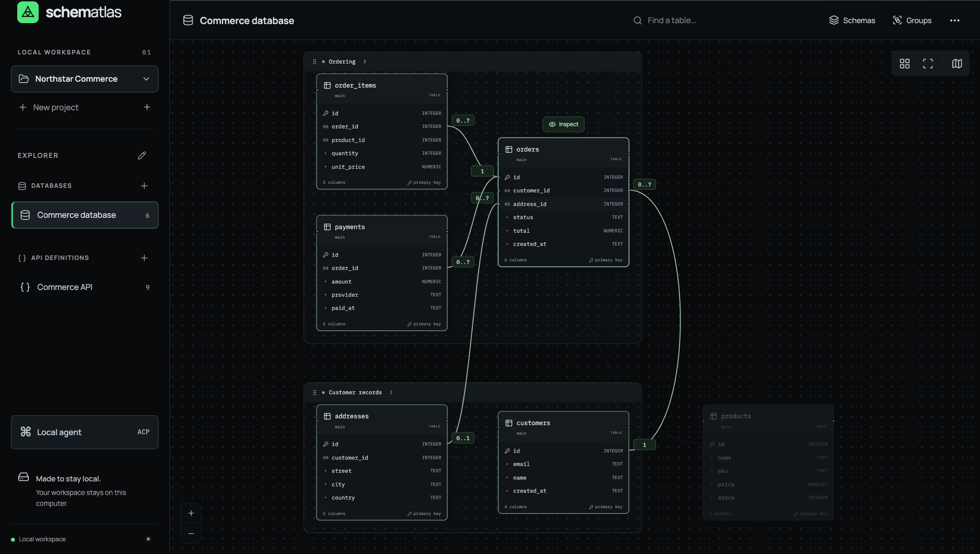The height and width of the screenshot is (554, 980).
Task: Add a database with the Databases plus icon
Action: pyautogui.click(x=144, y=186)
